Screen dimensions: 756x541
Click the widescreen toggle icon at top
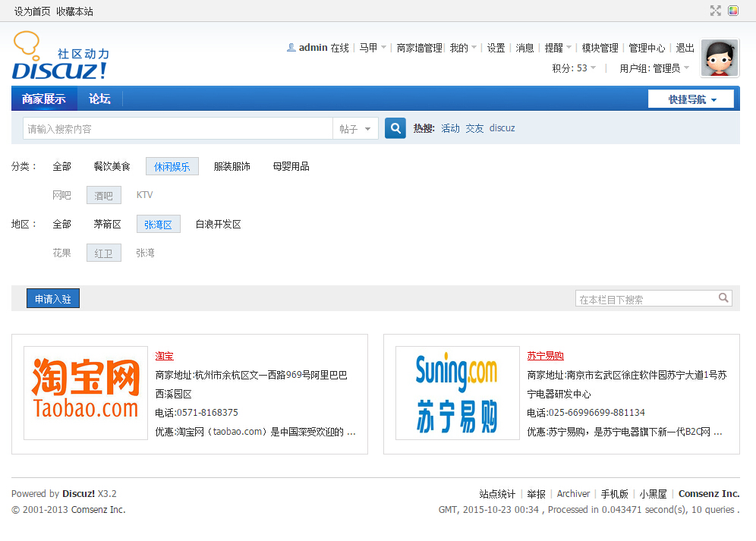click(x=715, y=11)
